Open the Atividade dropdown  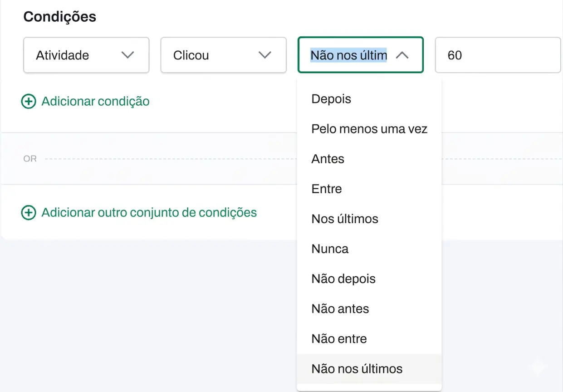86,55
